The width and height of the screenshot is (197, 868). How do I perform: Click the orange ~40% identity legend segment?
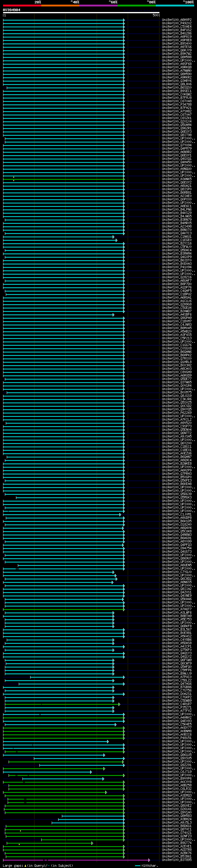(60, 6)
